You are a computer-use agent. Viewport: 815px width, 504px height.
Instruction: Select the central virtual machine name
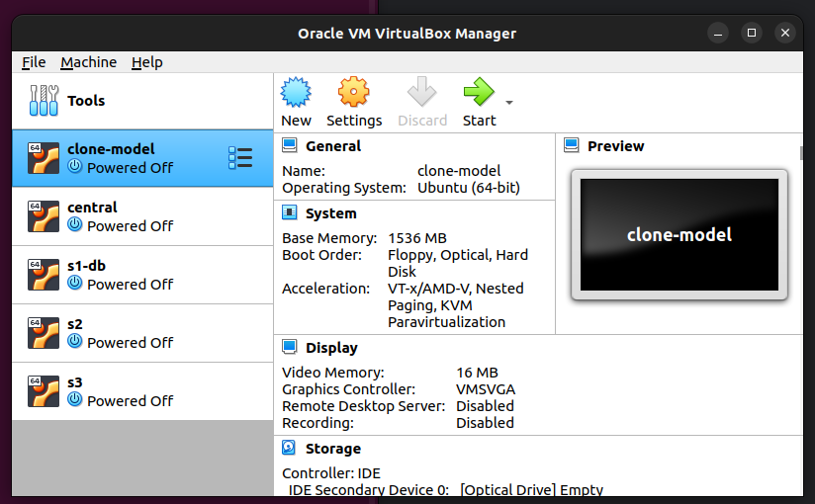[93, 208]
